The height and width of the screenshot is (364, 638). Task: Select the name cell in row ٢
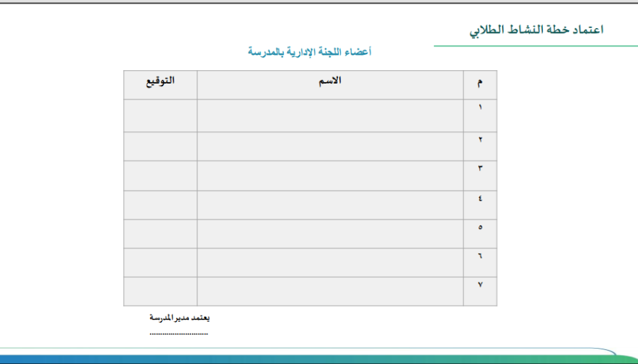click(x=330, y=146)
